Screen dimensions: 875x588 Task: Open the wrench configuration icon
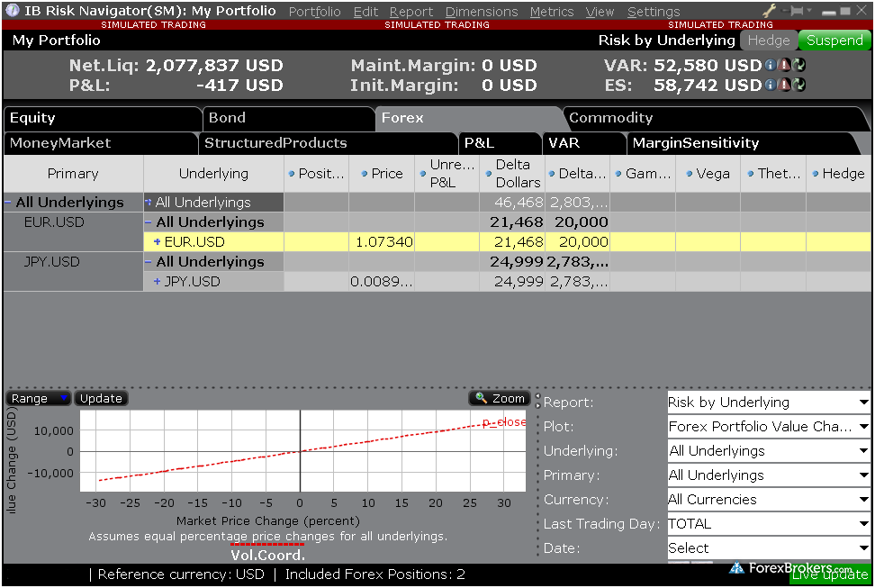770,11
